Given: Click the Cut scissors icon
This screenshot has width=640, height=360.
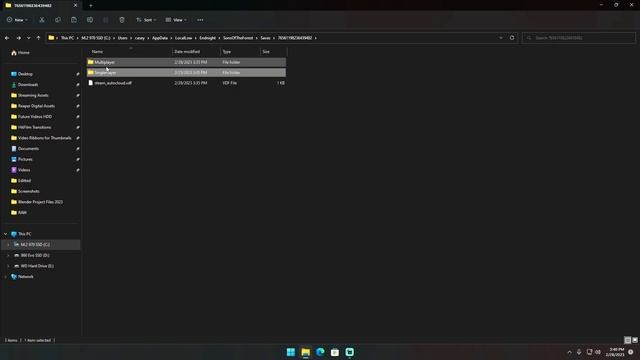Looking at the screenshot, I should (x=42, y=20).
